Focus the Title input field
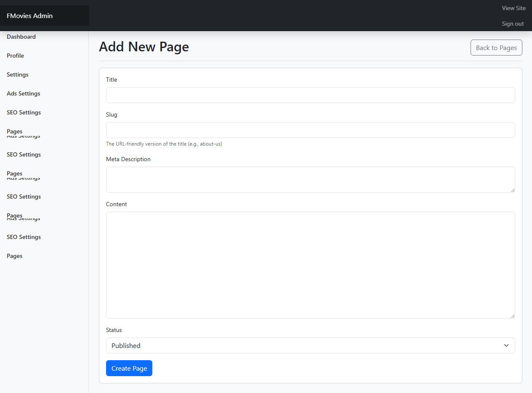This screenshot has height=393, width=532. tap(310, 95)
